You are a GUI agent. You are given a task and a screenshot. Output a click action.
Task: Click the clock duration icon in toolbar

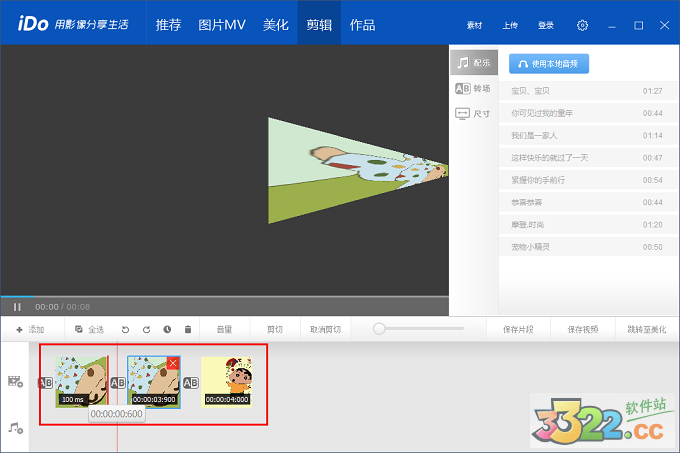pyautogui.click(x=167, y=329)
